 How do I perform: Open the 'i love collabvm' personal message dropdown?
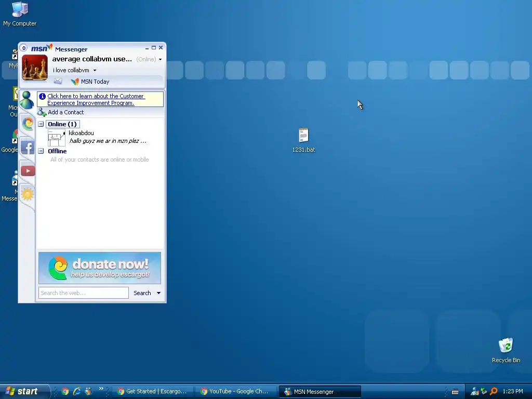[x=95, y=70]
